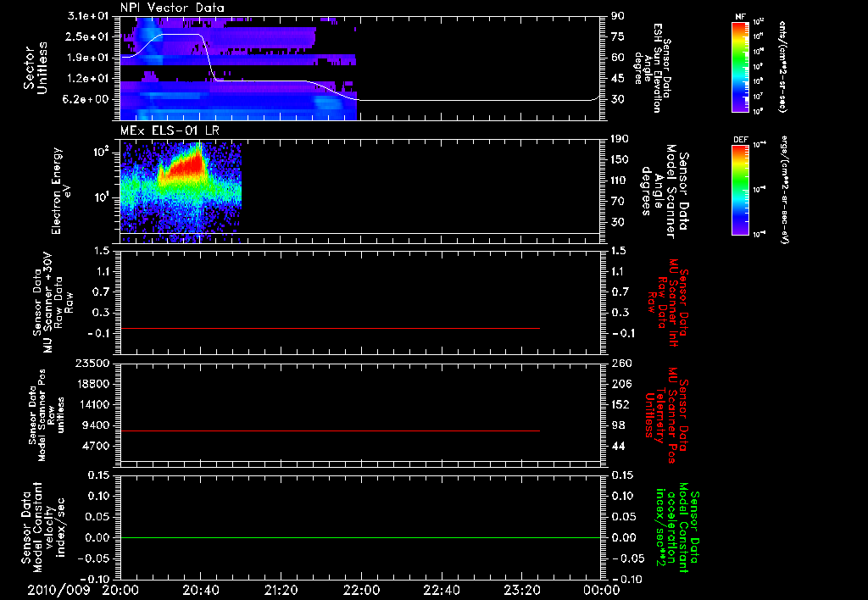
Task: Click the '4700' Scanner Pos tick value
Action: click(x=97, y=446)
